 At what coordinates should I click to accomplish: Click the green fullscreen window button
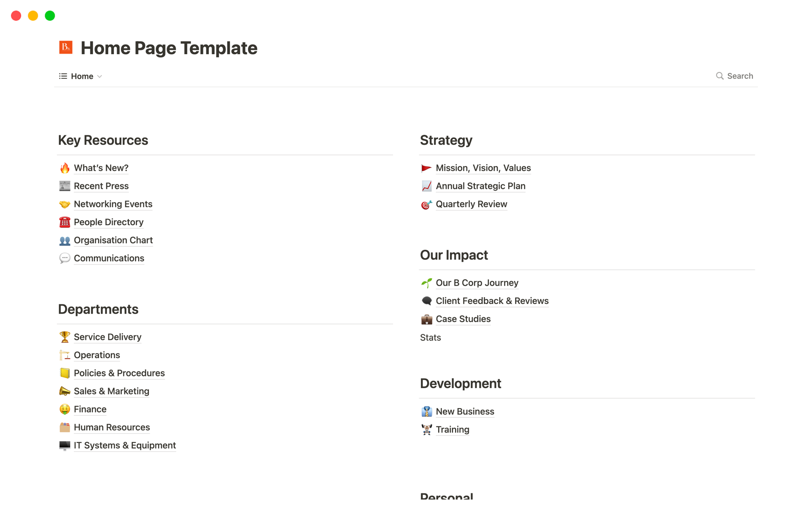pyautogui.click(x=50, y=16)
